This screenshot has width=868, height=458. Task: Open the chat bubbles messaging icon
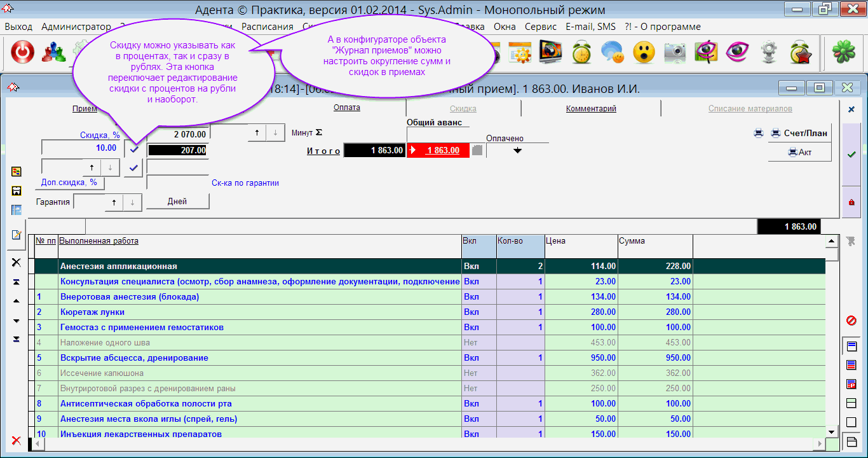pos(613,52)
